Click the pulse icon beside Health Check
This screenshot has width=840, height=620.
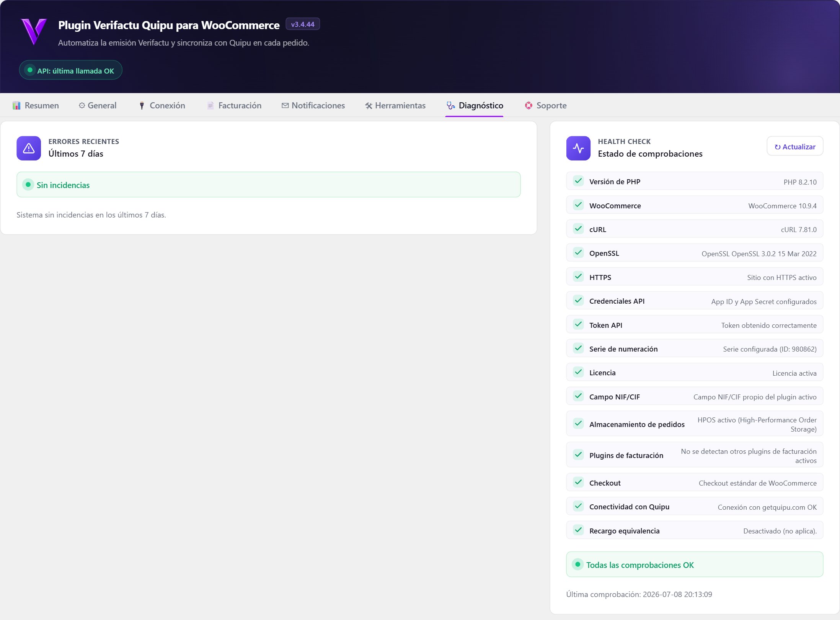[578, 148]
